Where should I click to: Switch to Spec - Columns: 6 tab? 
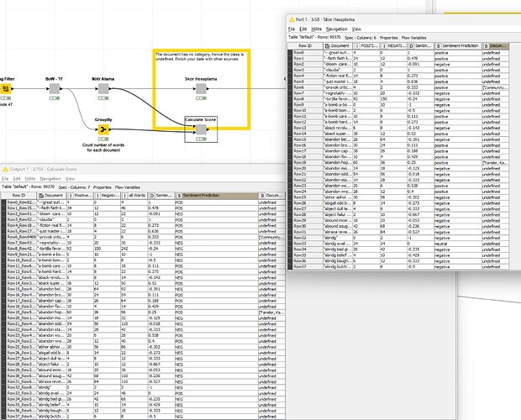click(360, 38)
